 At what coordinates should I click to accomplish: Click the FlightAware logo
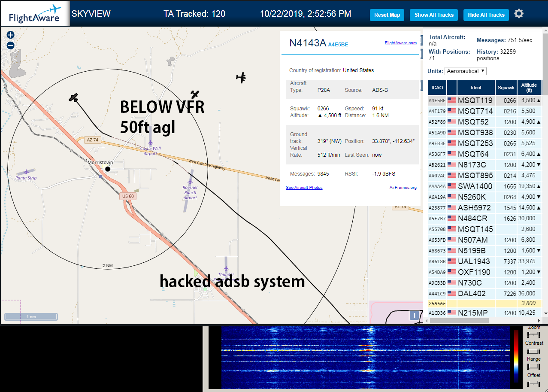point(35,14)
